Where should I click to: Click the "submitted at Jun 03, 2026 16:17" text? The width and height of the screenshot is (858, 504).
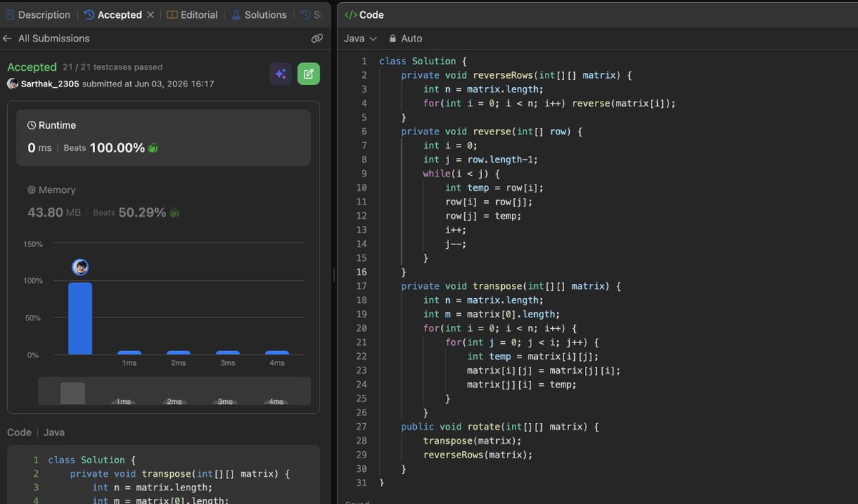[x=148, y=84]
